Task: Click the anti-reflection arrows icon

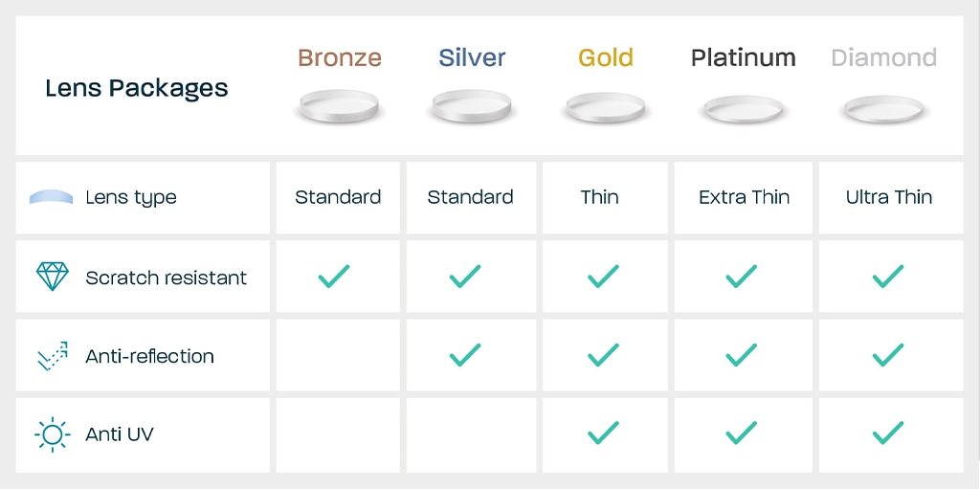Action: [52, 356]
